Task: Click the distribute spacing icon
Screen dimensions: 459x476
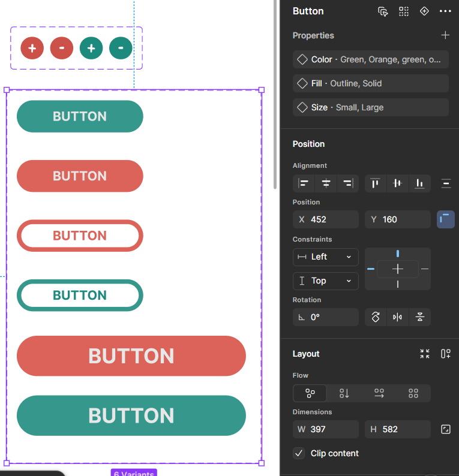Action: pos(446,183)
